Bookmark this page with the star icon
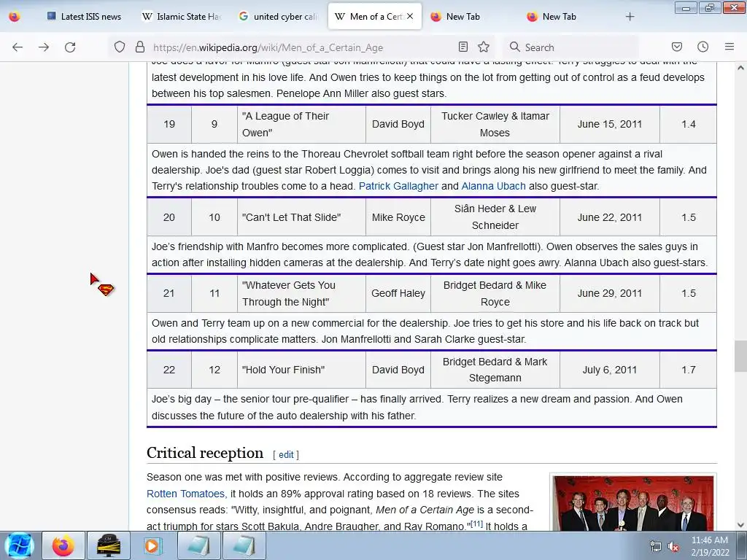This screenshot has height=560, width=747. (x=484, y=47)
